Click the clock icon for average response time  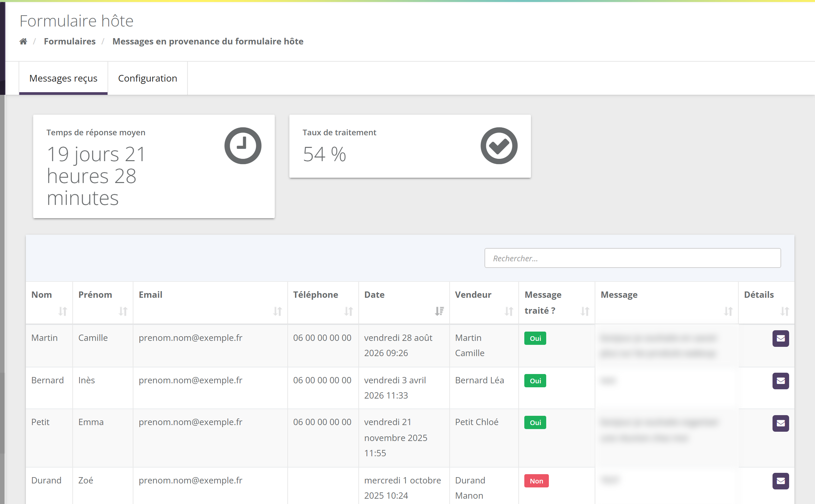[x=243, y=146]
